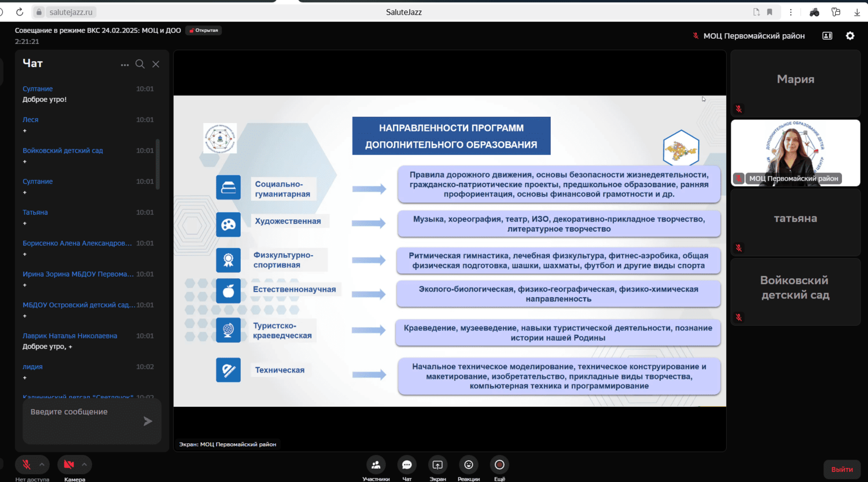This screenshot has height=482, width=868.
Task: Open the Ещё more options menu
Action: pos(499,469)
